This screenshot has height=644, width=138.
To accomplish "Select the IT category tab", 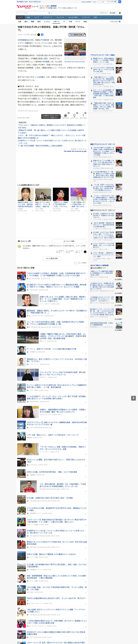I will (64, 21).
